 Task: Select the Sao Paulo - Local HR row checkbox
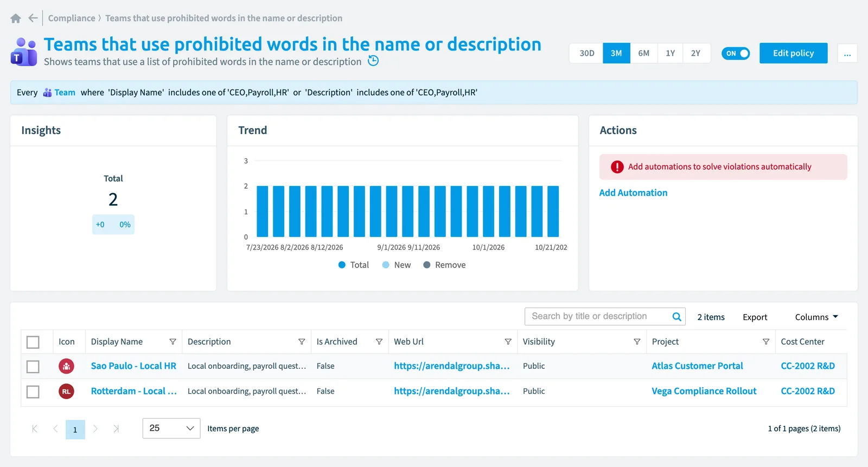pyautogui.click(x=33, y=367)
